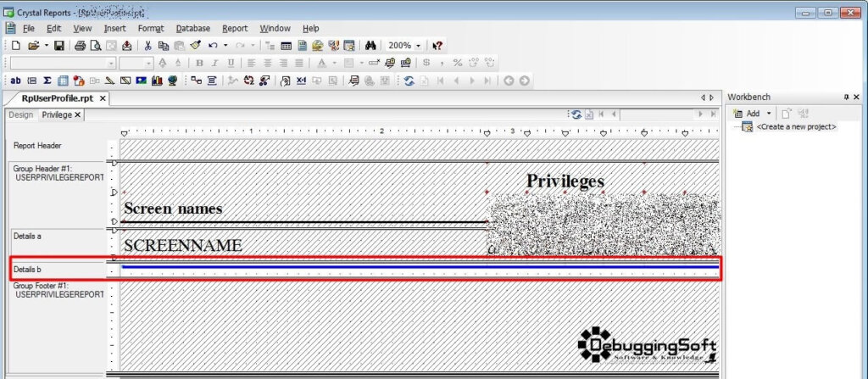Open the Format menu
Image resolution: width=868 pixels, height=379 pixels.
pos(151,28)
